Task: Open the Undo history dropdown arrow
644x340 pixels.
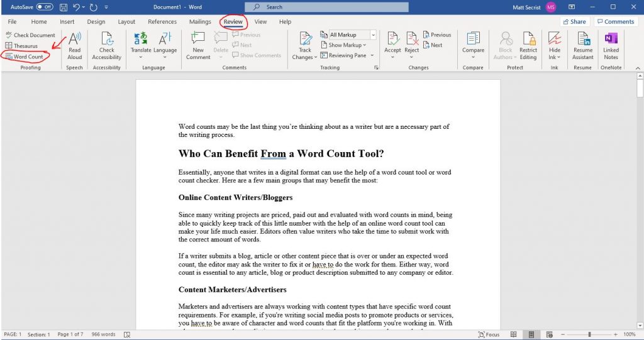Action: click(x=84, y=7)
